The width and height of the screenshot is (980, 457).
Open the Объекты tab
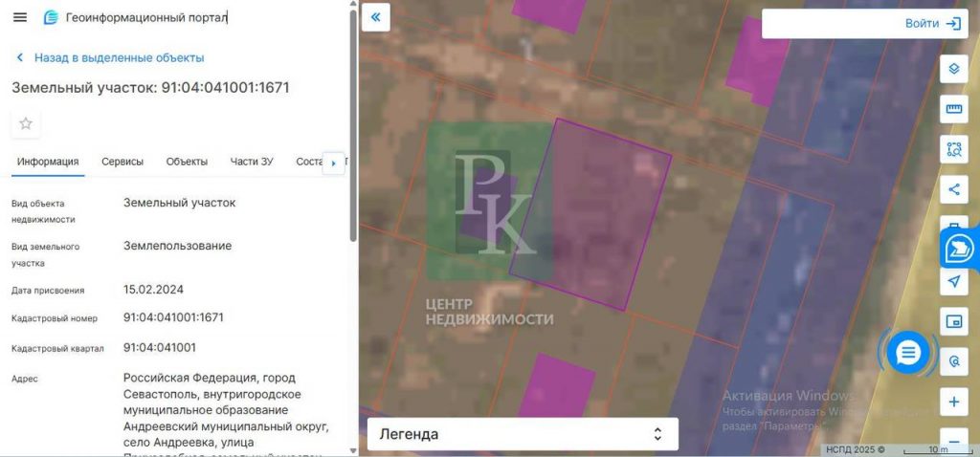(187, 162)
